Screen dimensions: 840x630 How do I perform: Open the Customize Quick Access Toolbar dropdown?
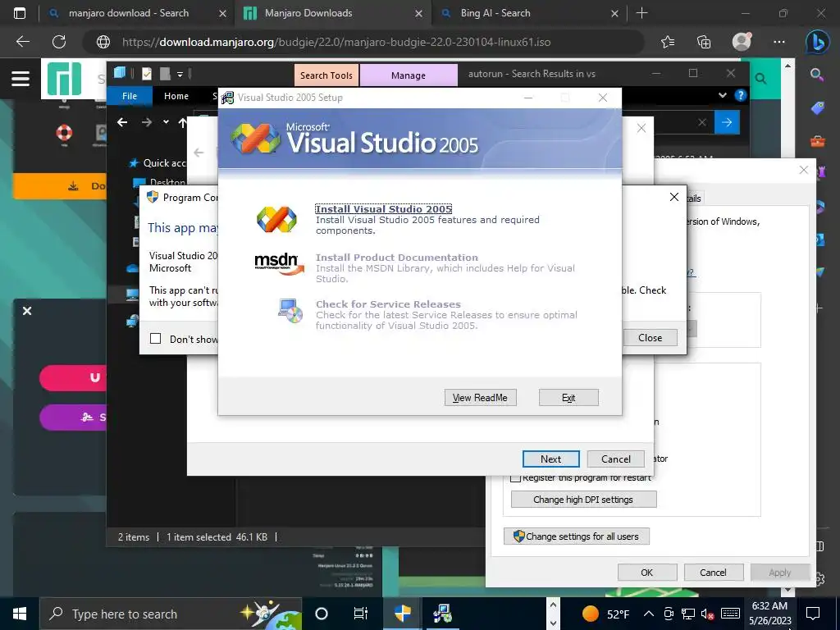(180, 74)
